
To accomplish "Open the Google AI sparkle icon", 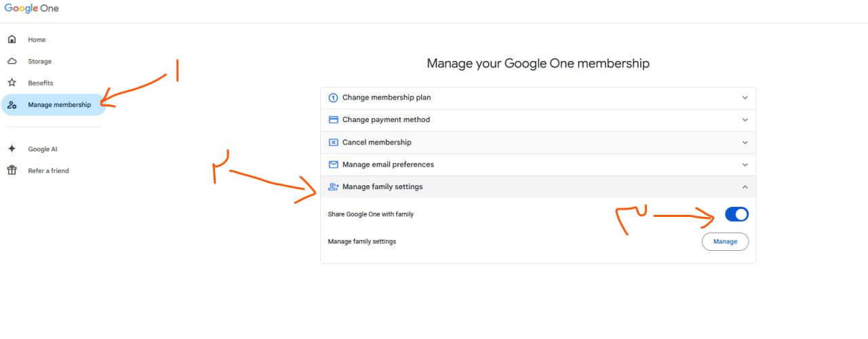I will (12, 148).
